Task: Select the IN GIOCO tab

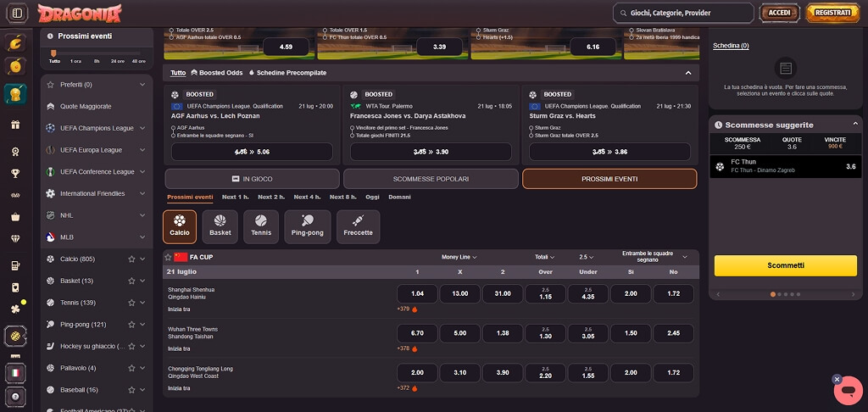Action: [x=252, y=179]
